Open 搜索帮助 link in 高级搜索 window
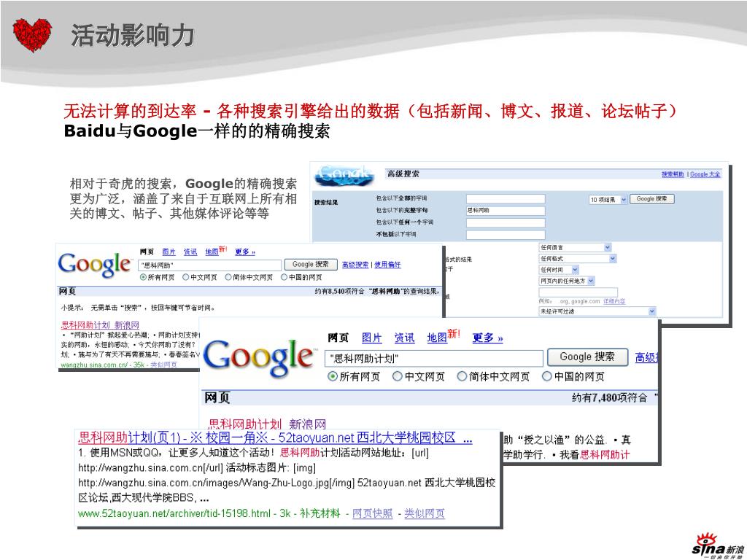Image resolution: width=747 pixels, height=560 pixels. (673, 175)
